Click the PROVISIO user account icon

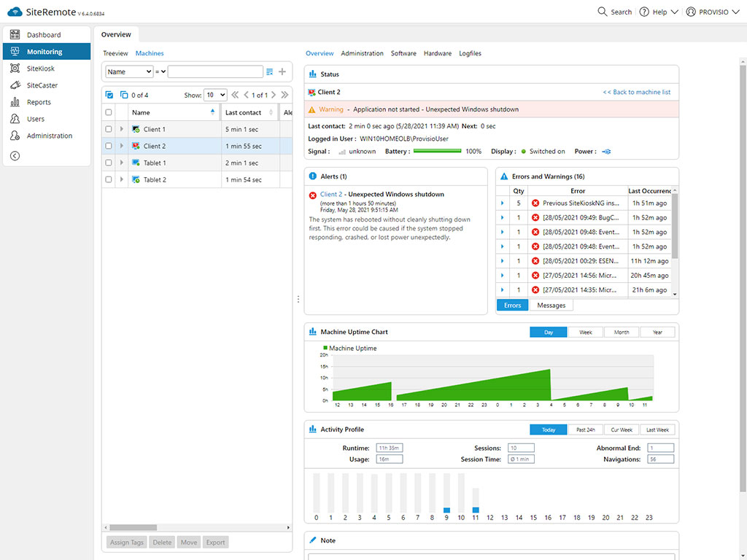(x=691, y=12)
